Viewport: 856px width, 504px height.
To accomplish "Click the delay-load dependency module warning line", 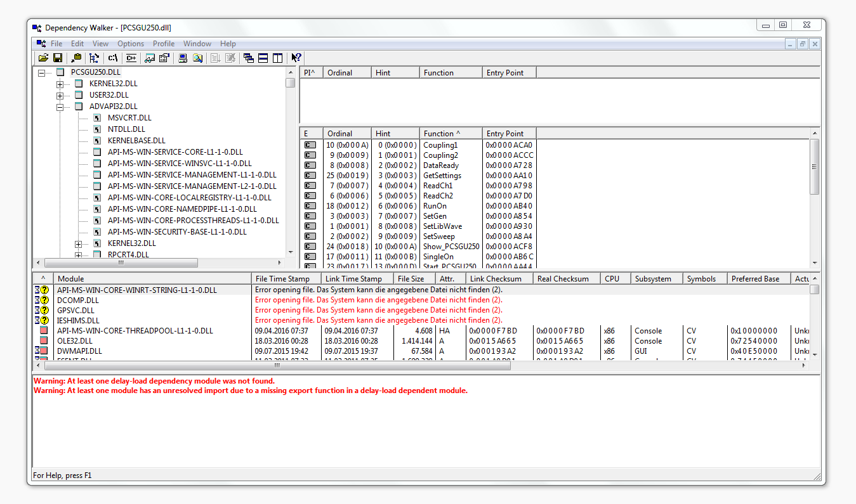I will pyautogui.click(x=154, y=381).
